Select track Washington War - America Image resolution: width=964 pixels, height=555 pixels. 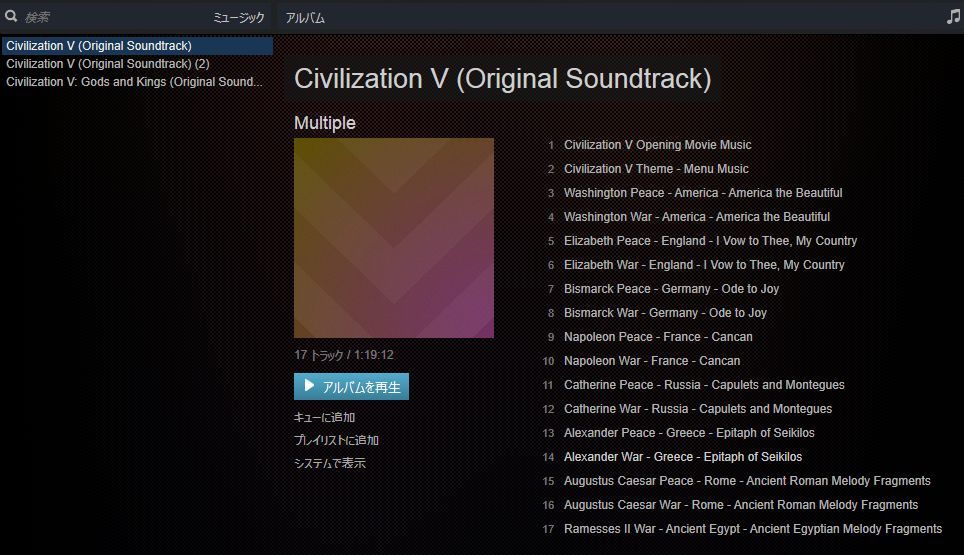click(697, 217)
